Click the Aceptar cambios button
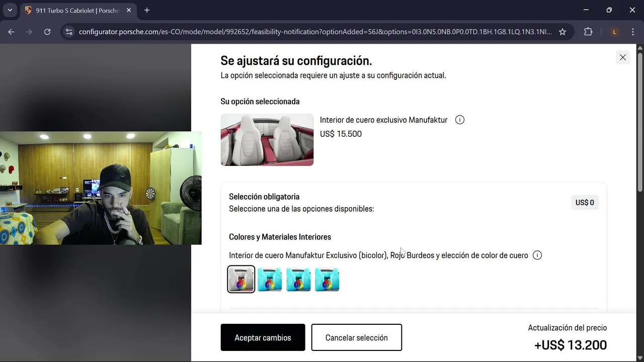Viewport: 644px width, 362px height. coord(263,337)
